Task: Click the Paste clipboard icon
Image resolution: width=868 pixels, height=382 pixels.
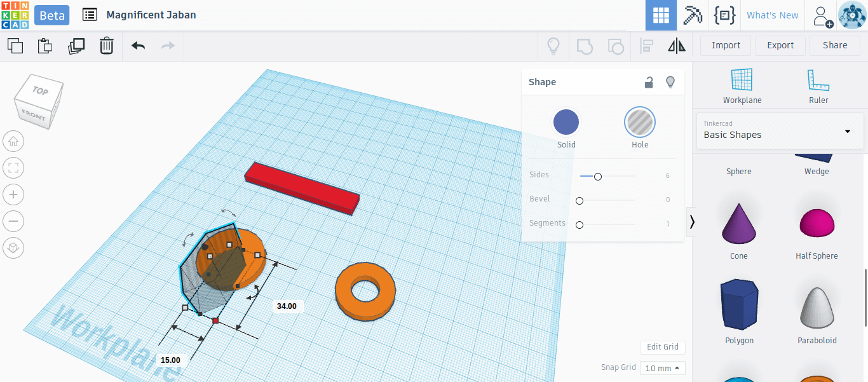Action: pyautogui.click(x=44, y=46)
